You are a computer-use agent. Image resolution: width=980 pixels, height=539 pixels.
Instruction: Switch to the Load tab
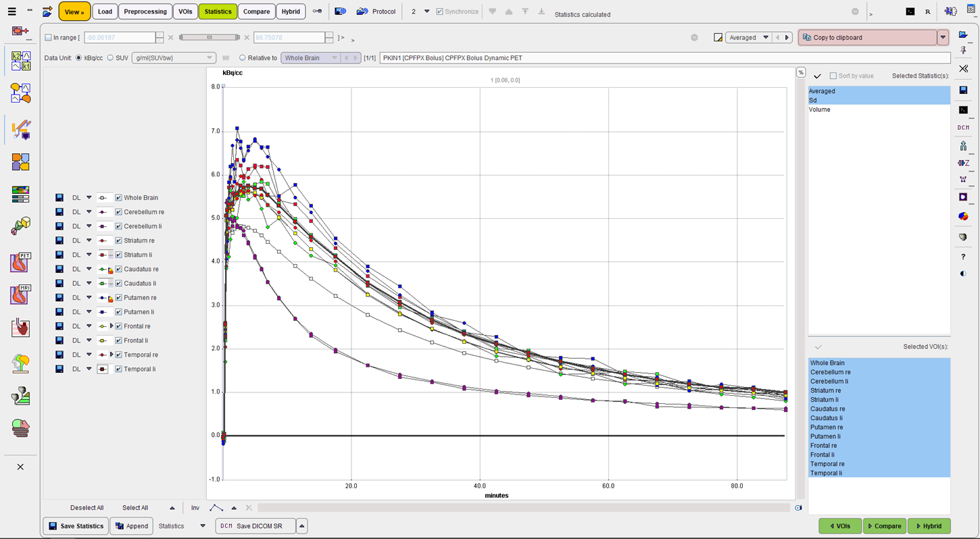click(105, 11)
